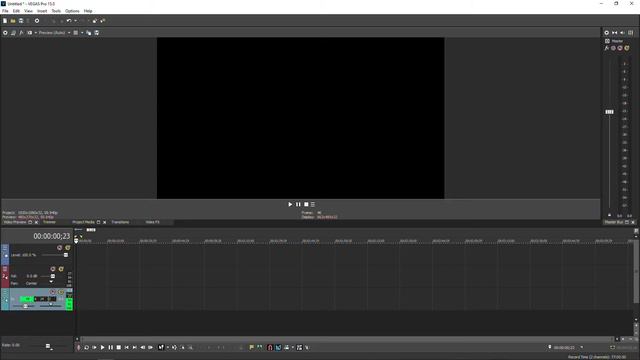Open the Insert menu
This screenshot has height=360, width=640.
pos(42,11)
